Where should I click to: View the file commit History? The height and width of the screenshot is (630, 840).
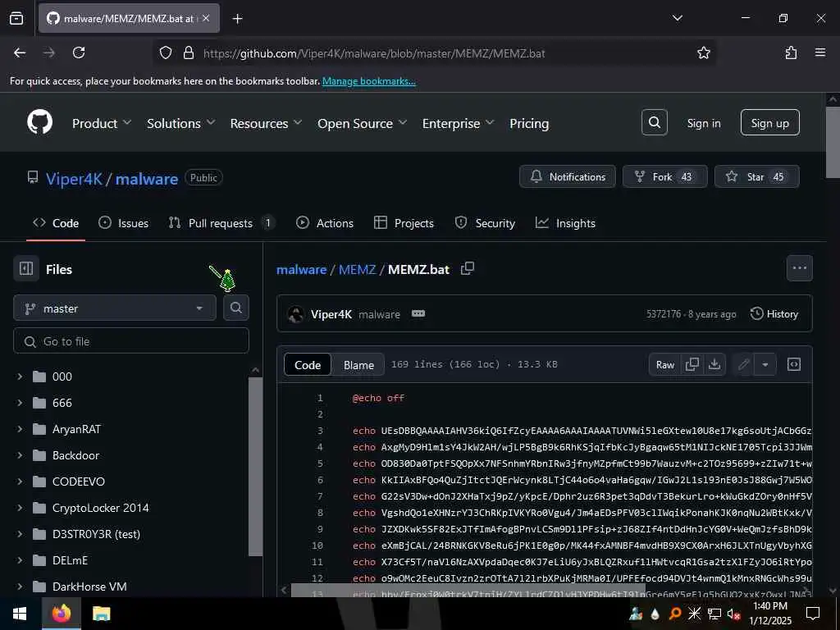pyautogui.click(x=774, y=314)
